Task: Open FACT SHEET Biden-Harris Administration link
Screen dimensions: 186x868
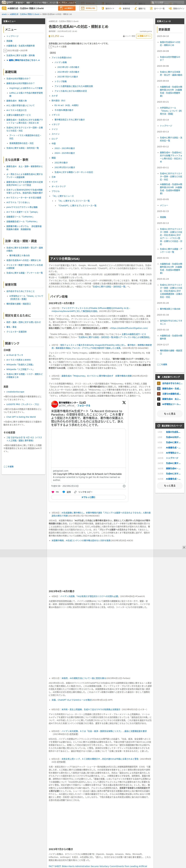Action: click(x=98, y=864)
